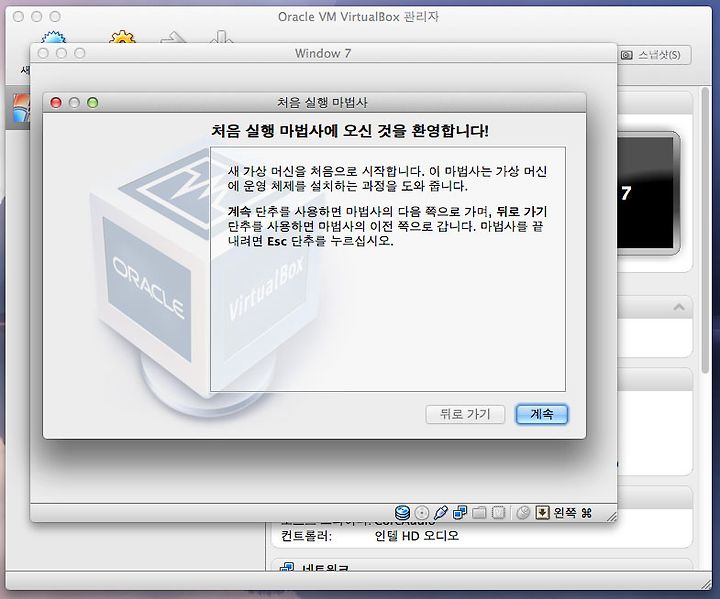Click the Discard down-arrow icon in Manager toolbar
This screenshot has width=720, height=599.
click(x=222, y=37)
